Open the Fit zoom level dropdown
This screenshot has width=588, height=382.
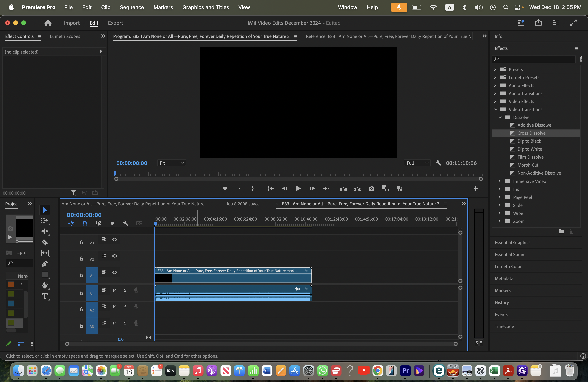click(x=171, y=163)
